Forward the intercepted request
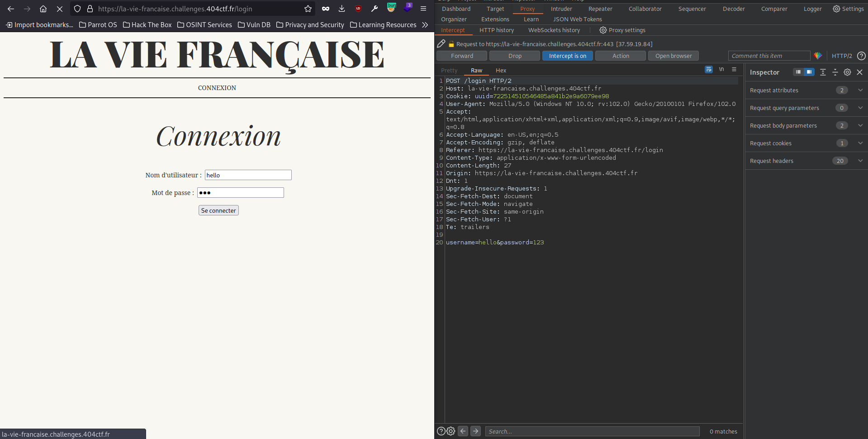This screenshot has height=439, width=868. 462,56
